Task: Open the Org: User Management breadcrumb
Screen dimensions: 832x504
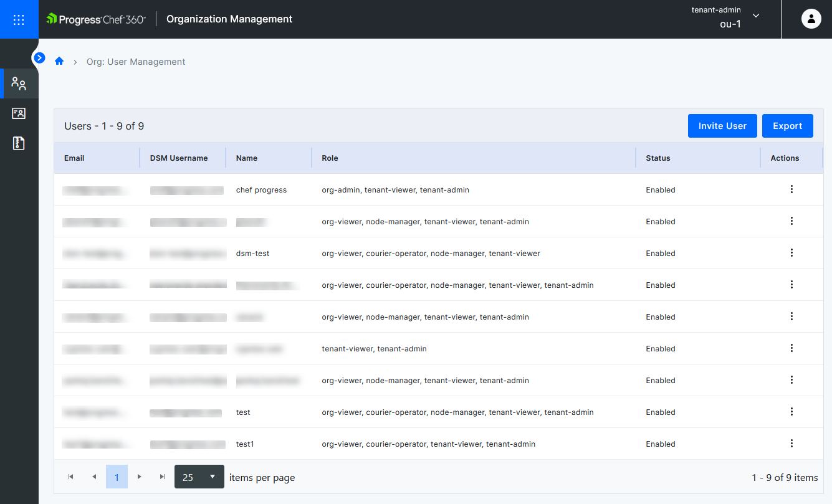Action: 136,61
